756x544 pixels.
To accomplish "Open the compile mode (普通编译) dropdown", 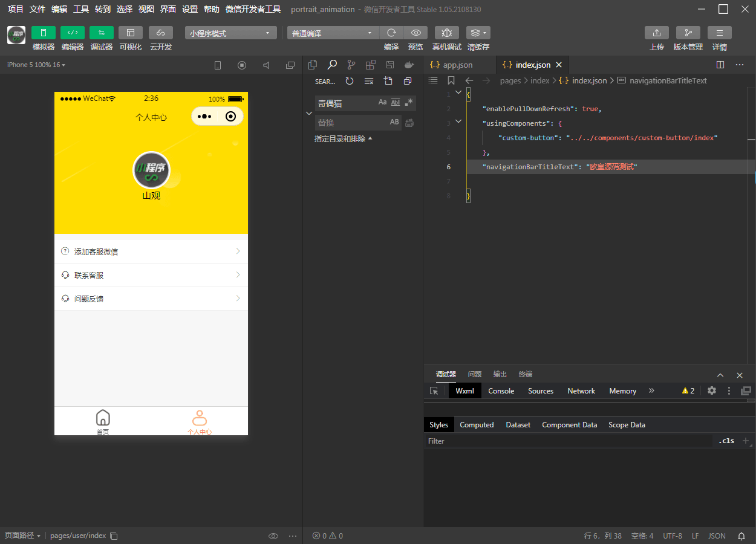I will 332,33.
